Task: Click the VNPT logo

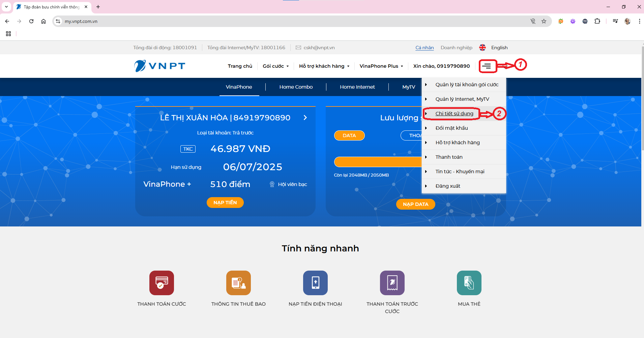Action: click(159, 66)
